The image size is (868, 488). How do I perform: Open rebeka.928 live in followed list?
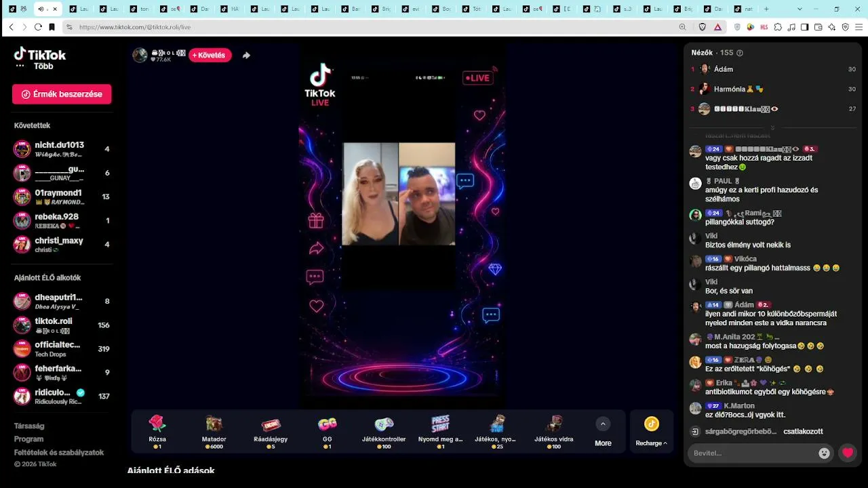62,220
